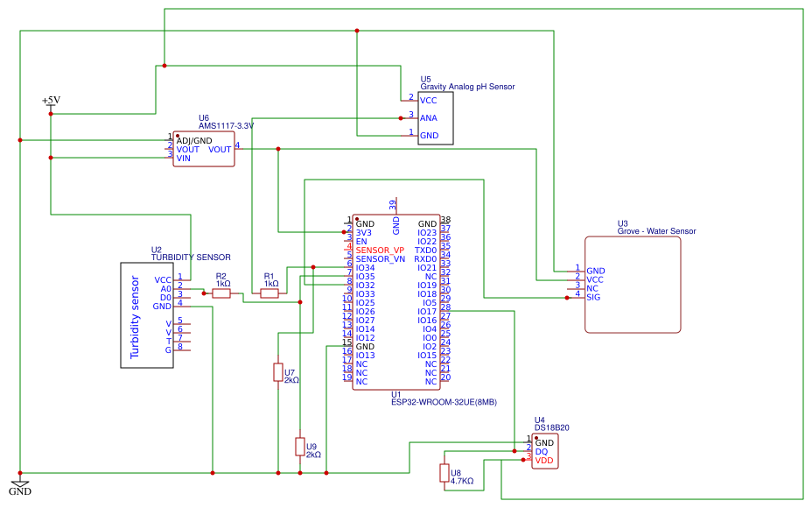The height and width of the screenshot is (508, 812).
Task: Click the IO21 pin label
Action: tap(427, 268)
